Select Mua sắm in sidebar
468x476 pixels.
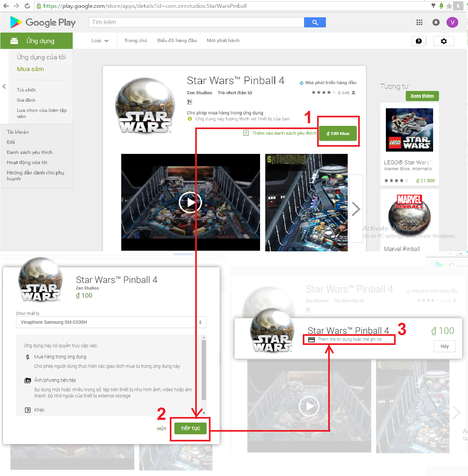(x=30, y=69)
